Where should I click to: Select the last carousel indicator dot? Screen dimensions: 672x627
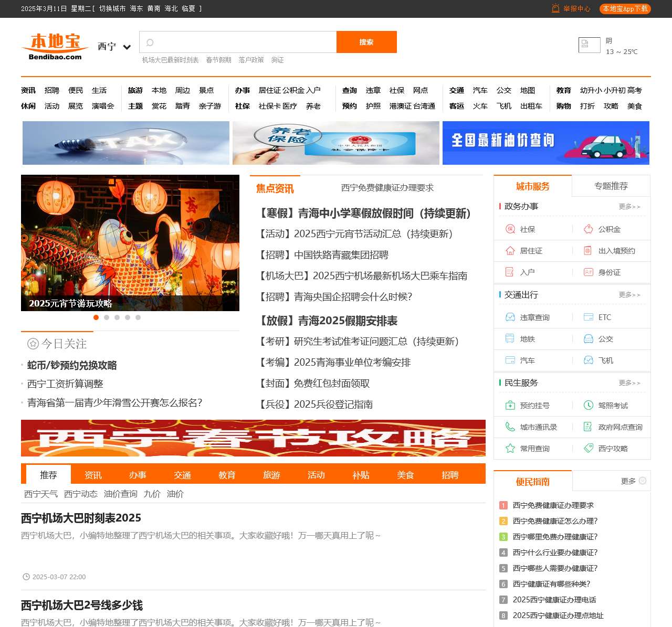138,317
